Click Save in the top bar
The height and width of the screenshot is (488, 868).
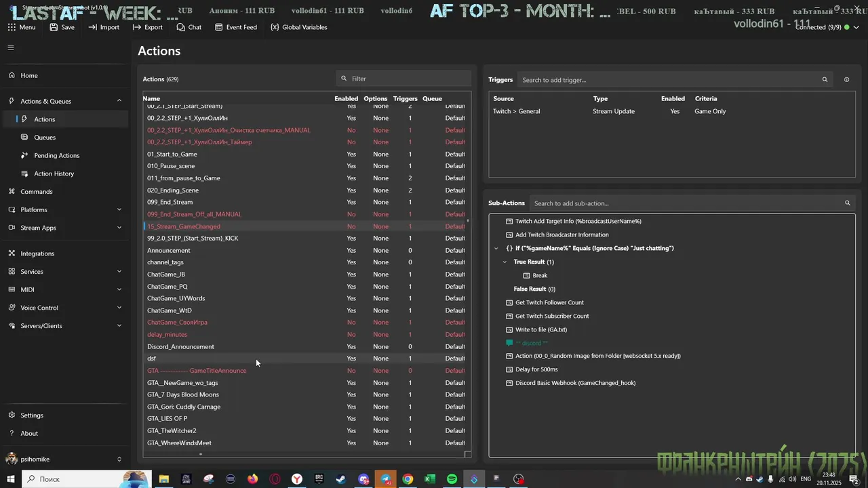coord(62,27)
